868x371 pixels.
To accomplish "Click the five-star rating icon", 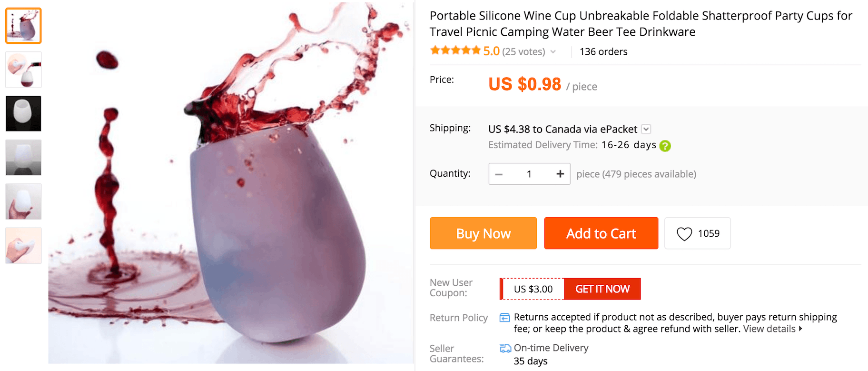I will [x=455, y=50].
